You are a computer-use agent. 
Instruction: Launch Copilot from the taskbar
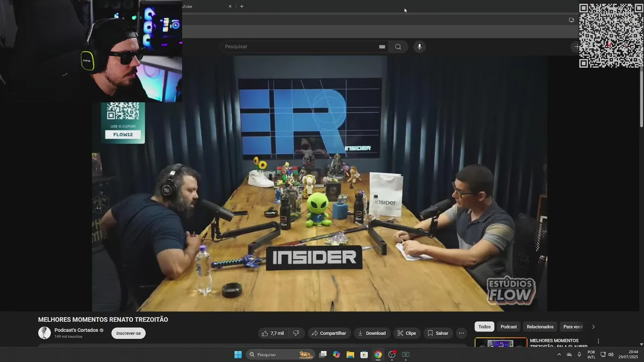coord(337,354)
